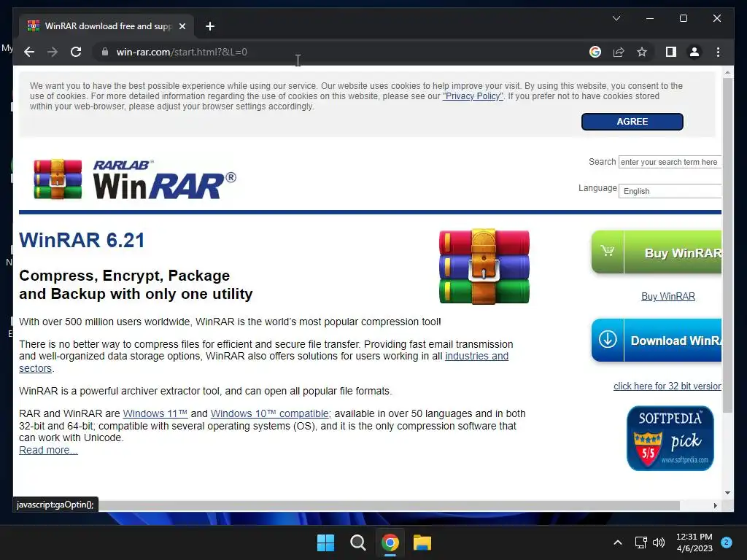Follow the Read more link

coord(48,450)
